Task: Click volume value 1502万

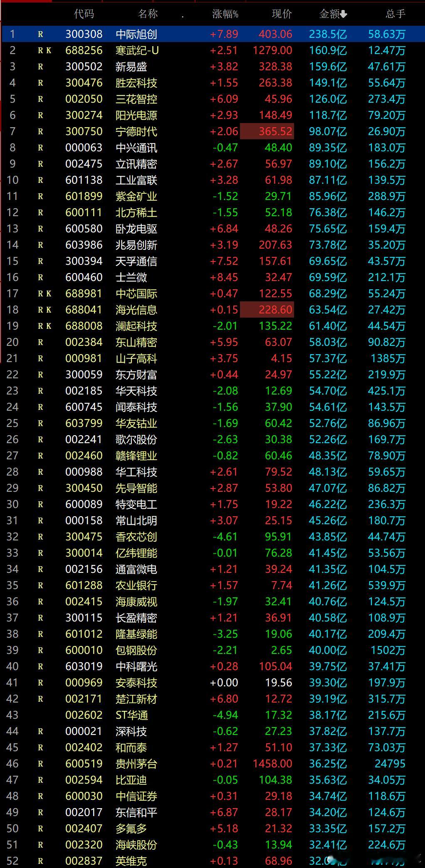Action: (x=388, y=650)
